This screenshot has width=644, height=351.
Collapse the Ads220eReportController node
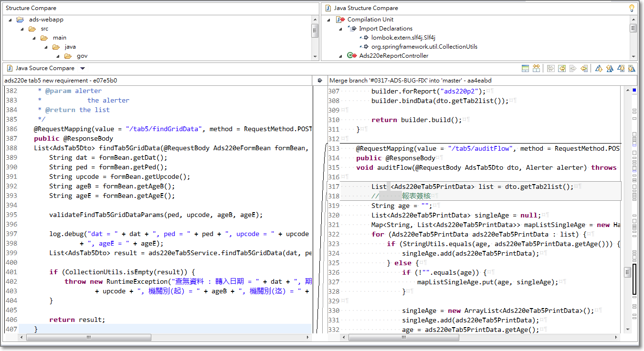click(341, 56)
